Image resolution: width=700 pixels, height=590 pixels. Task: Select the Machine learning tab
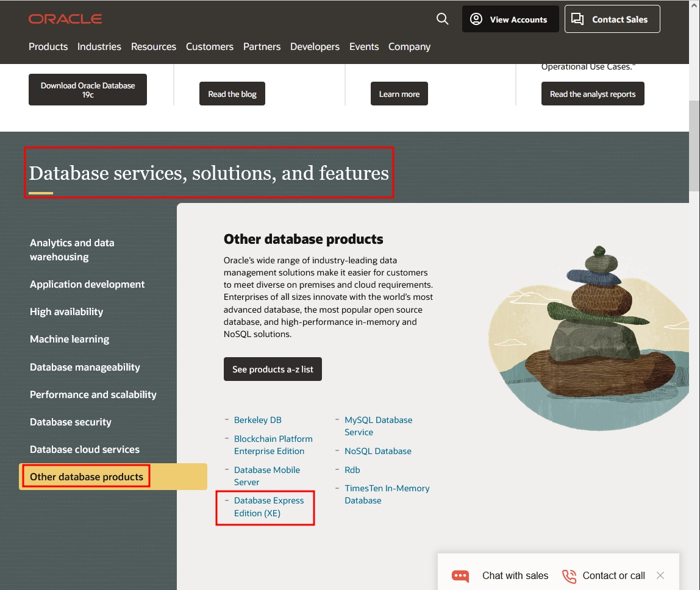[x=69, y=339]
